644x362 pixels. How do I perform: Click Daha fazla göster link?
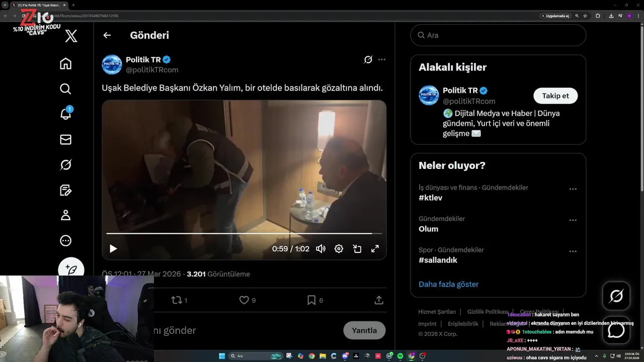click(x=448, y=284)
